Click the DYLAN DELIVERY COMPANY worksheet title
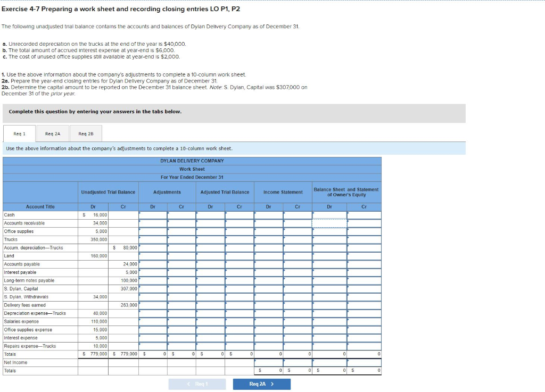This screenshot has height=392, width=545. (192, 161)
